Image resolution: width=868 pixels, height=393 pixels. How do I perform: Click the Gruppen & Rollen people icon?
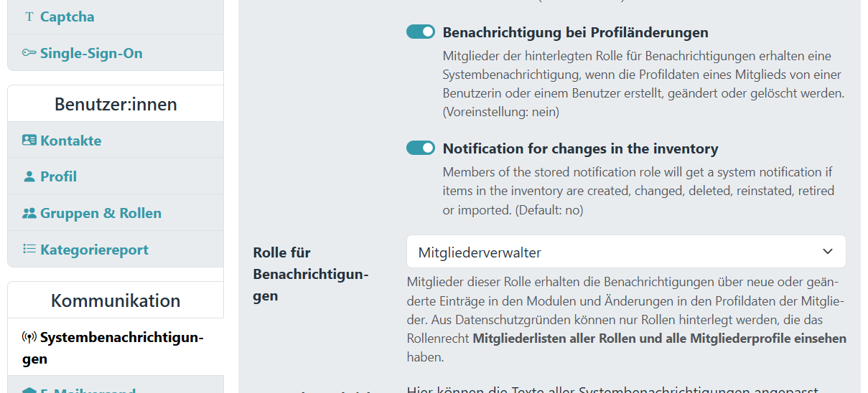click(x=29, y=213)
